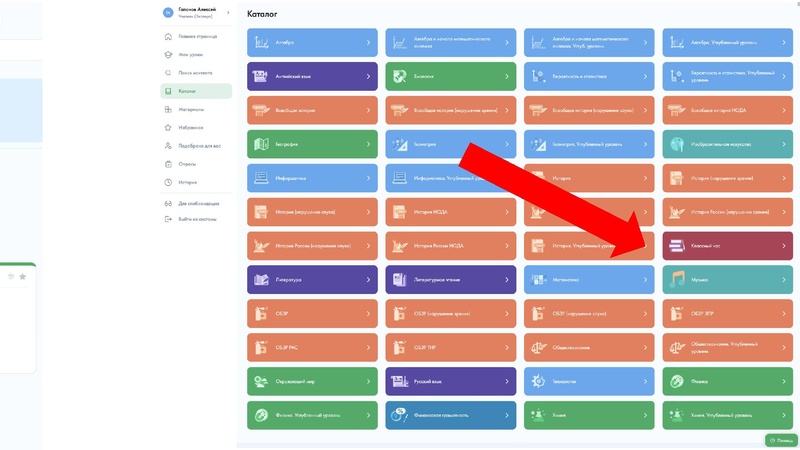The image size is (800, 450).
Task: Click the clock icon for История
Action: (167, 182)
